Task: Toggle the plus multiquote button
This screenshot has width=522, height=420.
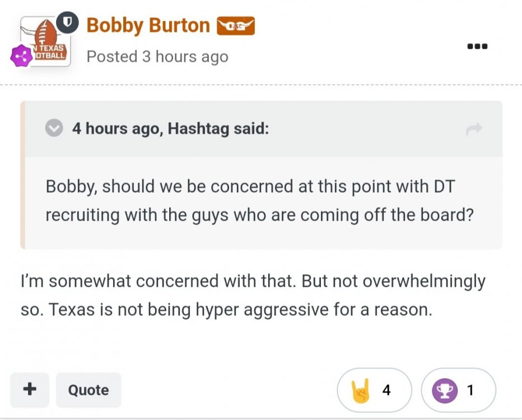Action: pyautogui.click(x=30, y=389)
